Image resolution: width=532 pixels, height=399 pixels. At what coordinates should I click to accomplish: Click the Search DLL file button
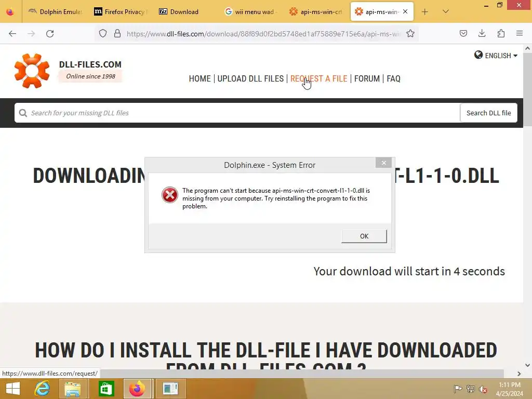click(488, 113)
